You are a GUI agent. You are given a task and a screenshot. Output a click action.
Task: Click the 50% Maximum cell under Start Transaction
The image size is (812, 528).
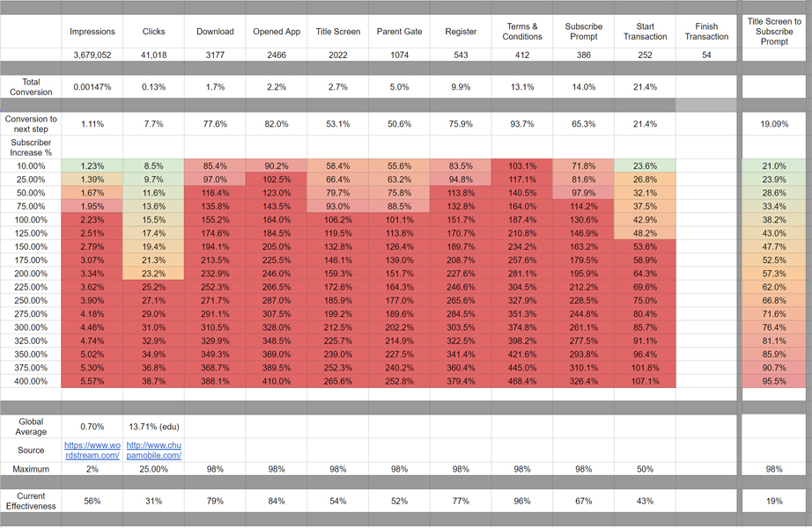645,469
